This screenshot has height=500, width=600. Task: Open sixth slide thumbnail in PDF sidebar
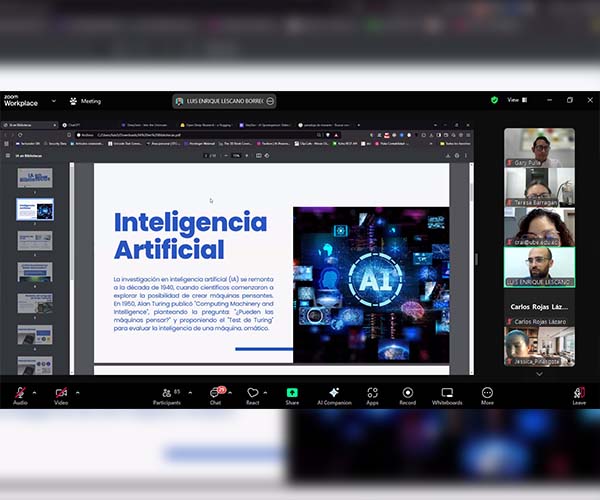35,335
